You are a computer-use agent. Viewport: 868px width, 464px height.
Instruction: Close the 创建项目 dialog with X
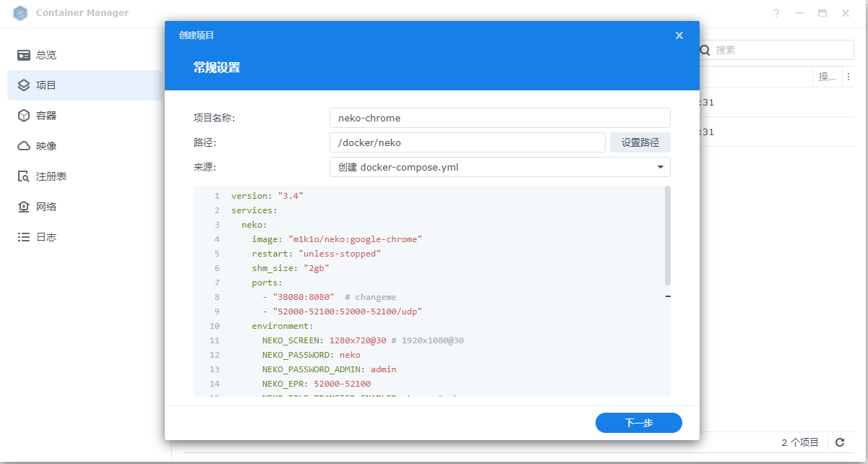pyautogui.click(x=679, y=35)
